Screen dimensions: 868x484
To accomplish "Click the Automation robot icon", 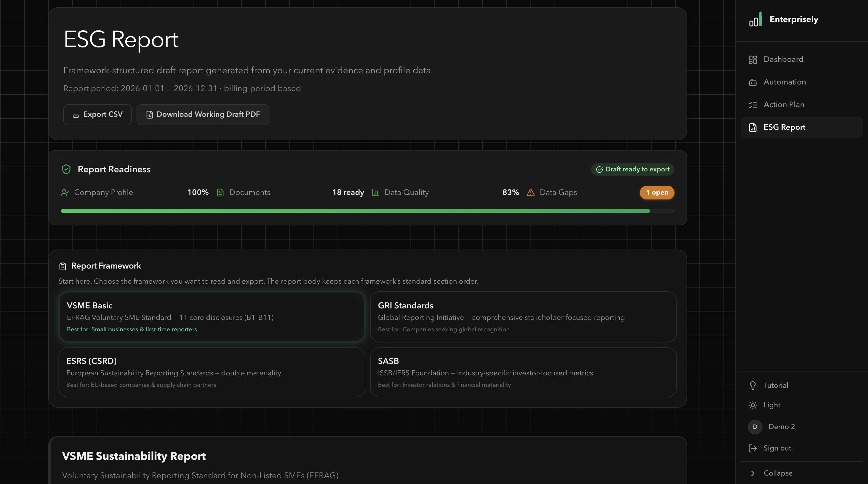I will coord(753,82).
